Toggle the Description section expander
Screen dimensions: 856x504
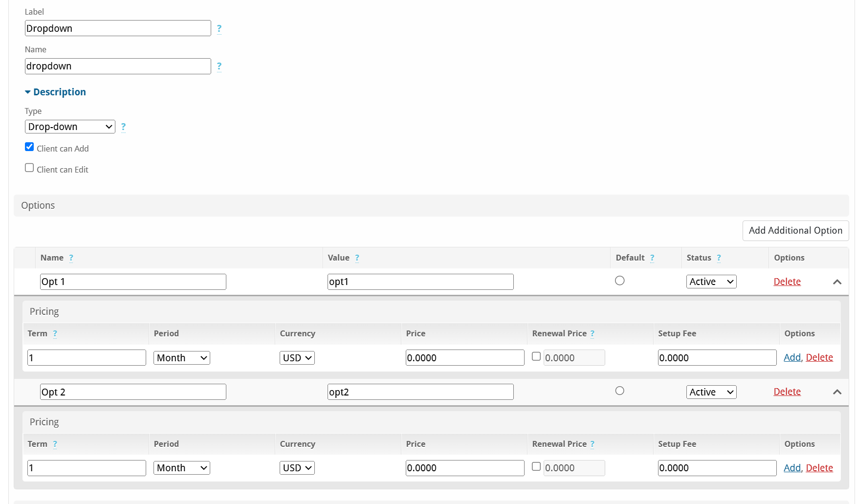click(x=55, y=92)
